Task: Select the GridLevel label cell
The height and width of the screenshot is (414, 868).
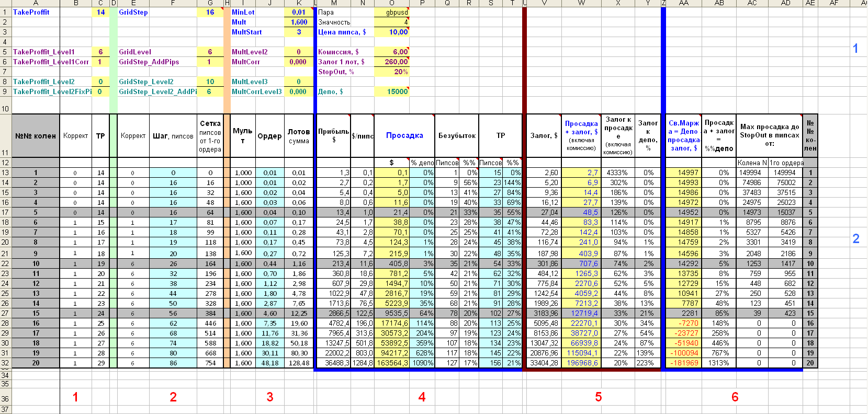Action: (x=135, y=52)
